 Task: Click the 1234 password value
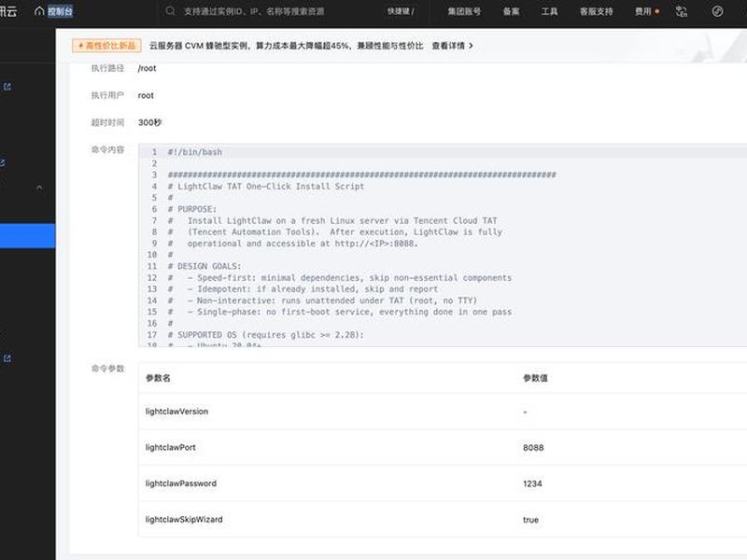click(532, 483)
